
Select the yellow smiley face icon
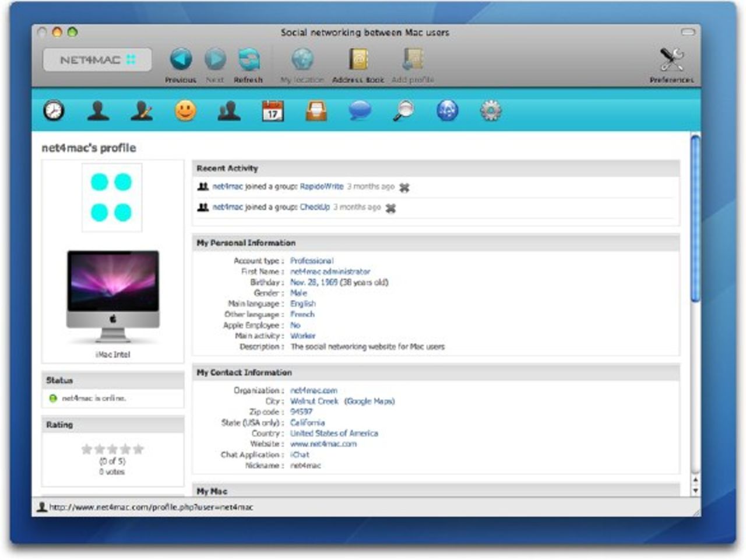(185, 110)
